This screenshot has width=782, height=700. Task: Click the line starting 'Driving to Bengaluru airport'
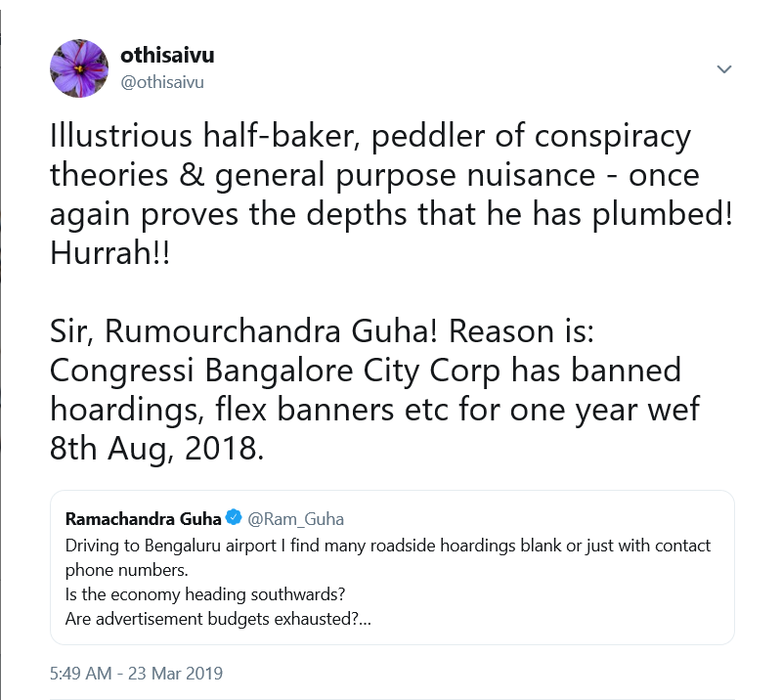point(388,545)
